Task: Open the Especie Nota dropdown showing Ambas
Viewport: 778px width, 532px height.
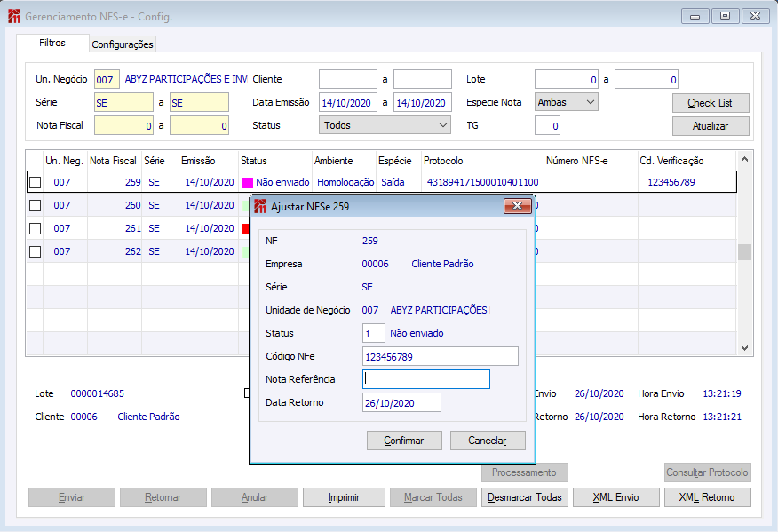Action: pyautogui.click(x=566, y=102)
